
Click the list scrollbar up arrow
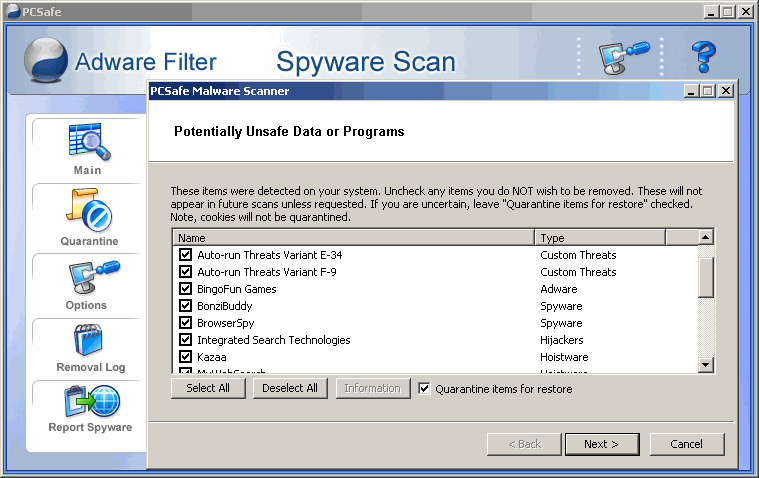[706, 237]
